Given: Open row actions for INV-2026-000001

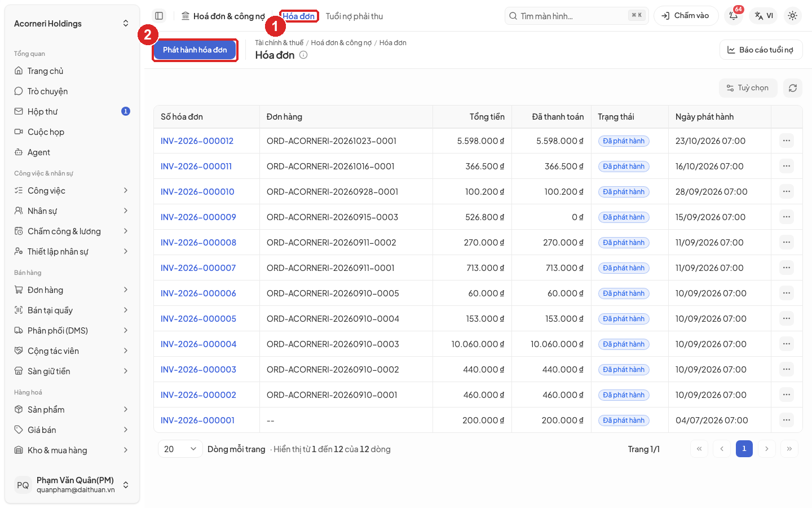Looking at the screenshot, I should coord(787,420).
